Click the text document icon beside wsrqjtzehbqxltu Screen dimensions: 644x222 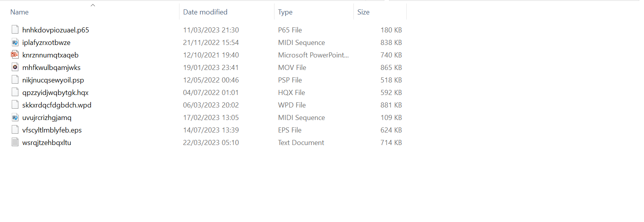click(x=15, y=142)
